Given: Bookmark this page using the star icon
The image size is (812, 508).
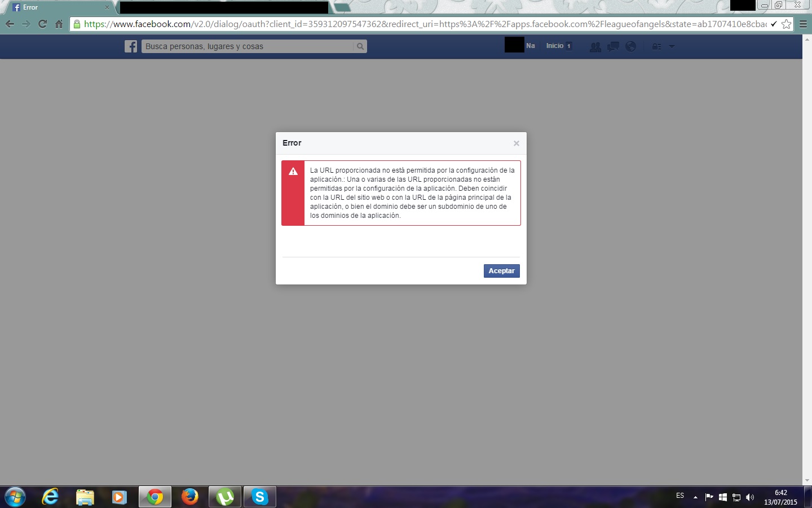Looking at the screenshot, I should pyautogui.click(x=786, y=24).
